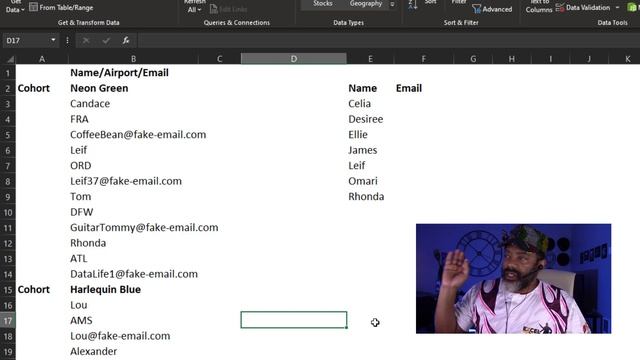
Task: Open From Table/Range query tool
Action: click(x=61, y=7)
